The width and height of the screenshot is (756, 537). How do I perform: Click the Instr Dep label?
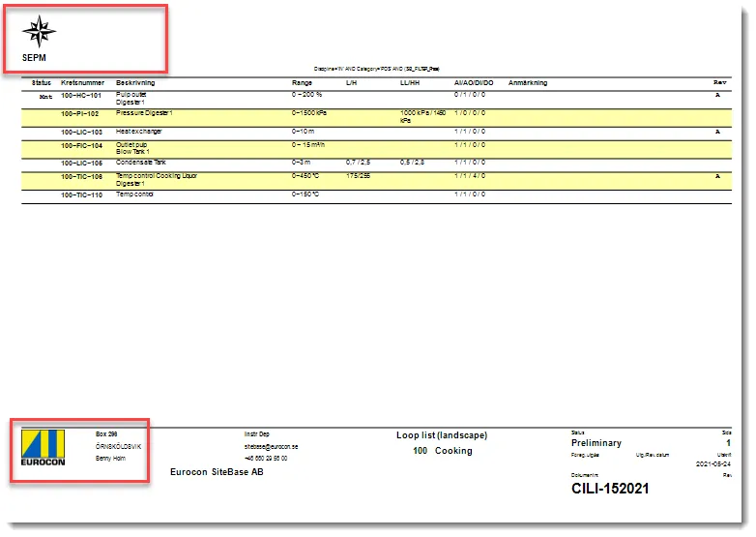tap(257, 434)
